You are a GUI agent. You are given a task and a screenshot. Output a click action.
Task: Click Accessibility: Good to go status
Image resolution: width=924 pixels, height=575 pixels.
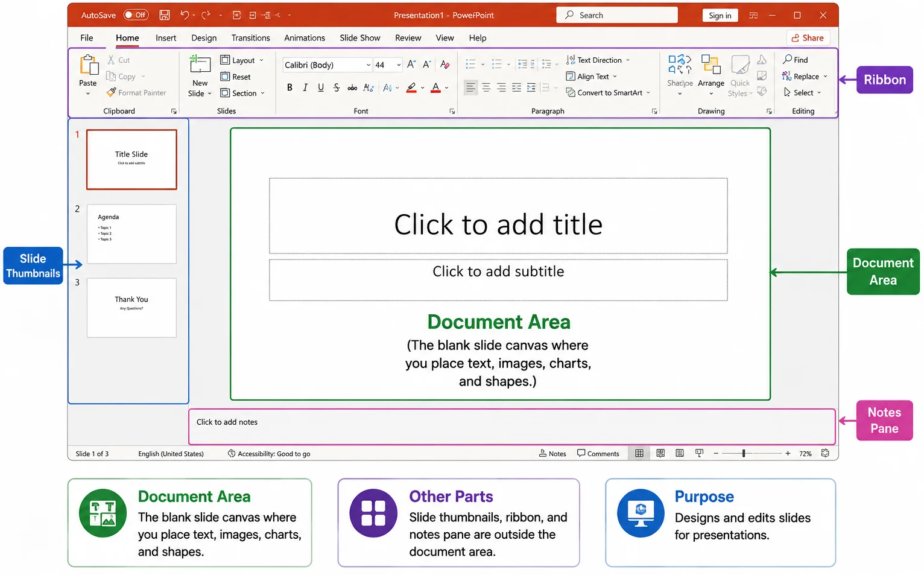coord(269,454)
